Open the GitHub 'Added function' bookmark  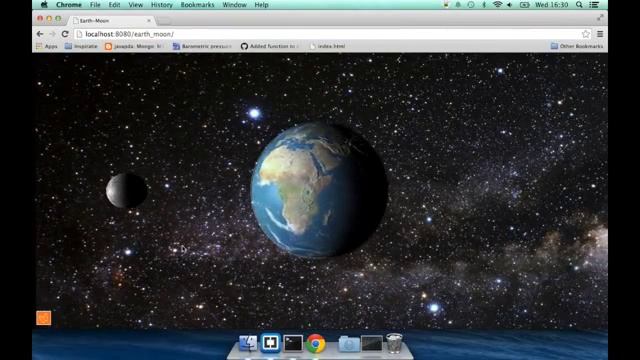click(x=269, y=46)
